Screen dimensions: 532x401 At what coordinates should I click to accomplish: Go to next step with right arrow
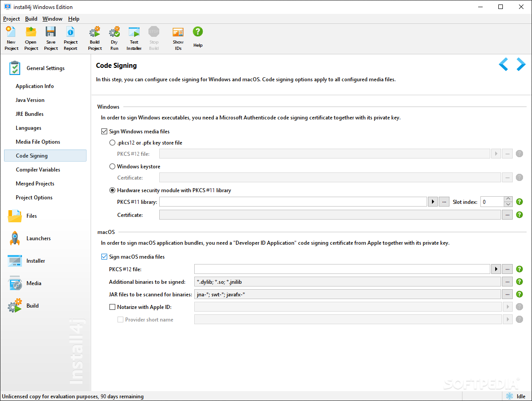pos(521,64)
